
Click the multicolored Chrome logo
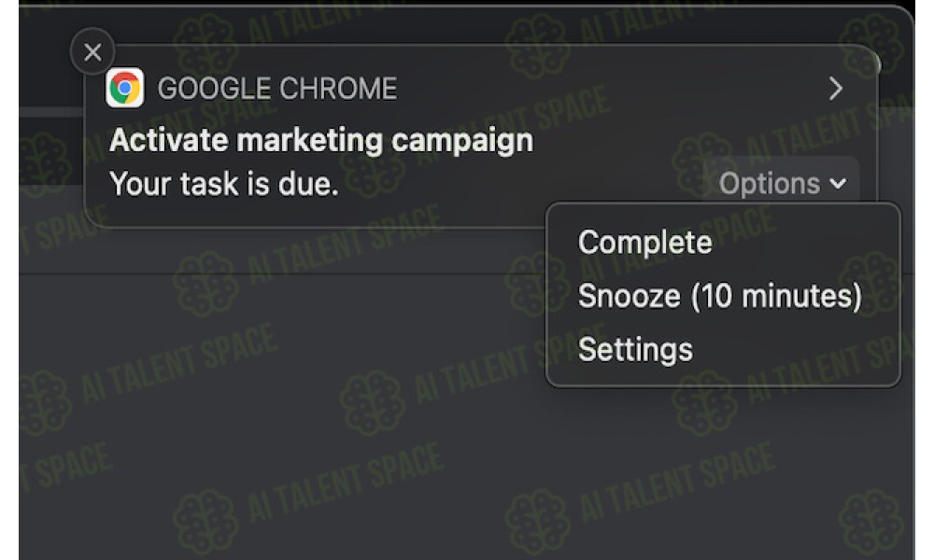pyautogui.click(x=124, y=88)
